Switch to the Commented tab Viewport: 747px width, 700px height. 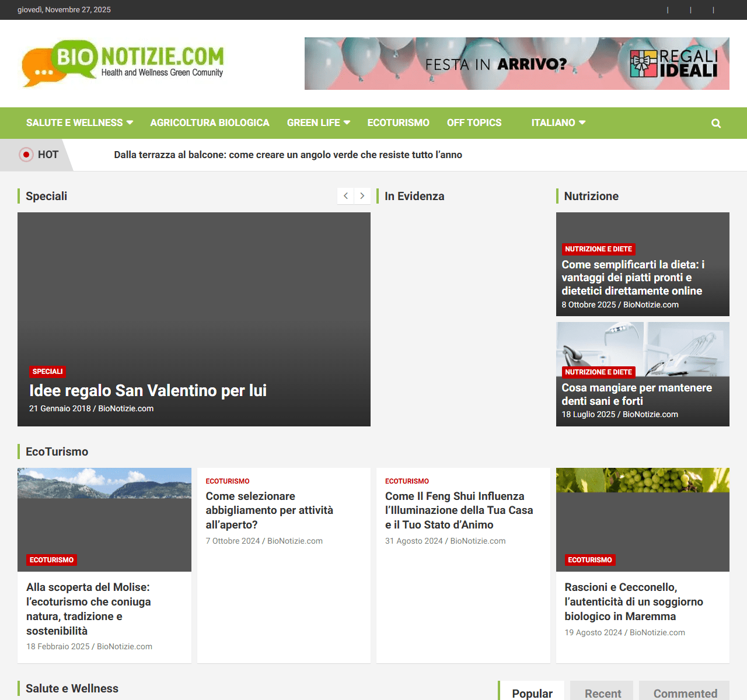point(685,693)
